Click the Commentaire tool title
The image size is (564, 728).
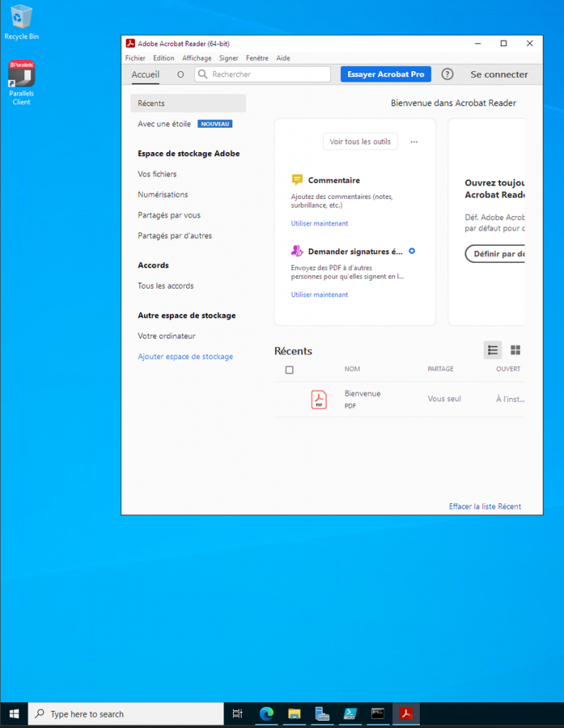pos(334,180)
